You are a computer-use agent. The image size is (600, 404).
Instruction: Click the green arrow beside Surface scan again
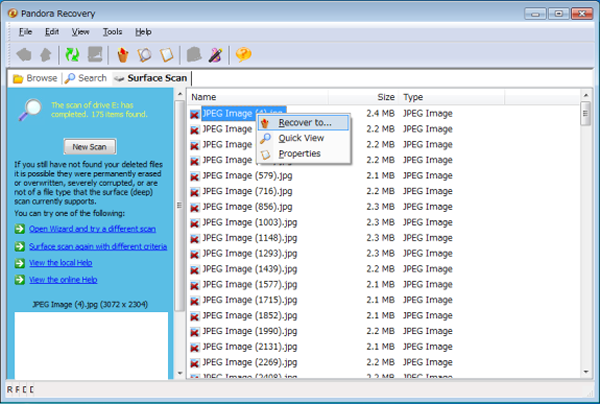pos(20,246)
